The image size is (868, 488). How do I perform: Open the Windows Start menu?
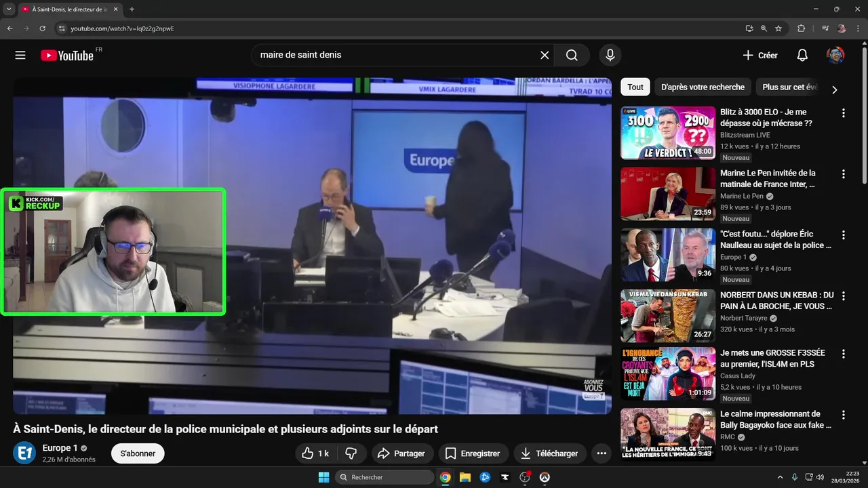tap(323, 477)
